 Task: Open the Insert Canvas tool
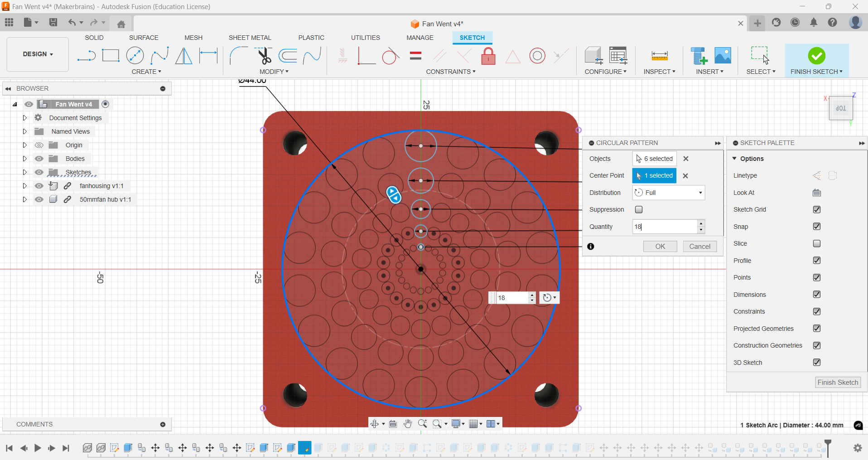[x=722, y=55]
